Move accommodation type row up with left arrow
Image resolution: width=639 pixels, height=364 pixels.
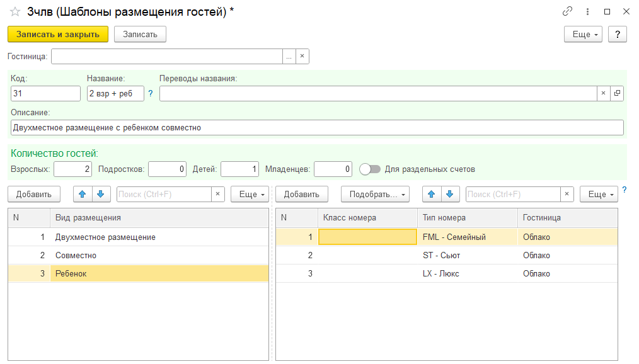(83, 194)
